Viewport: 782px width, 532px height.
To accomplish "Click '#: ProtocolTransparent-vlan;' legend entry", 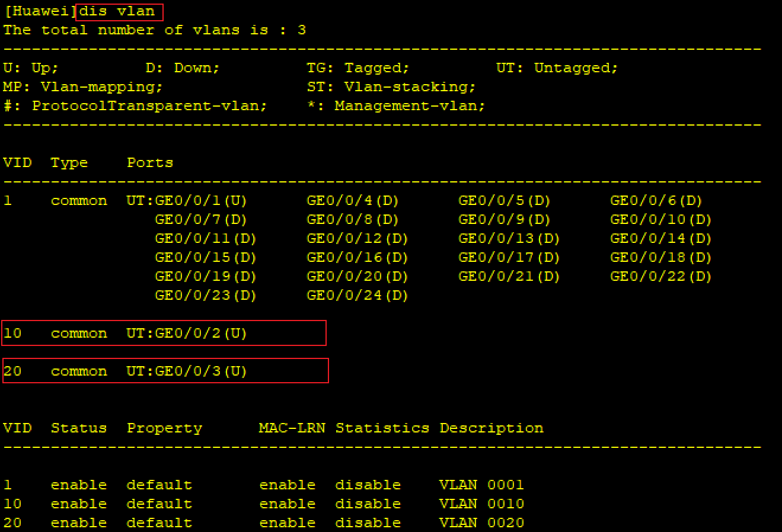I will coord(135,106).
